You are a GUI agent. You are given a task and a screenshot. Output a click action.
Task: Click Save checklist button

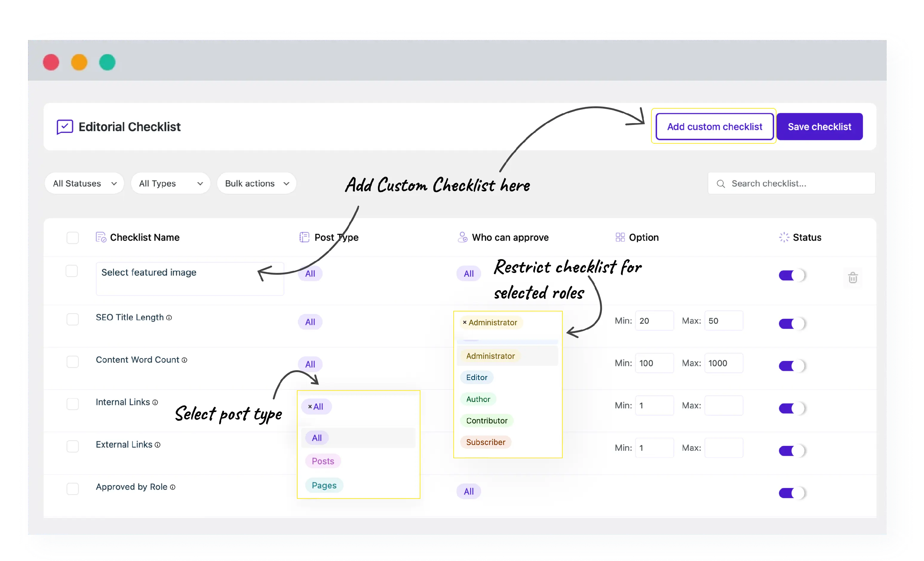[819, 127]
